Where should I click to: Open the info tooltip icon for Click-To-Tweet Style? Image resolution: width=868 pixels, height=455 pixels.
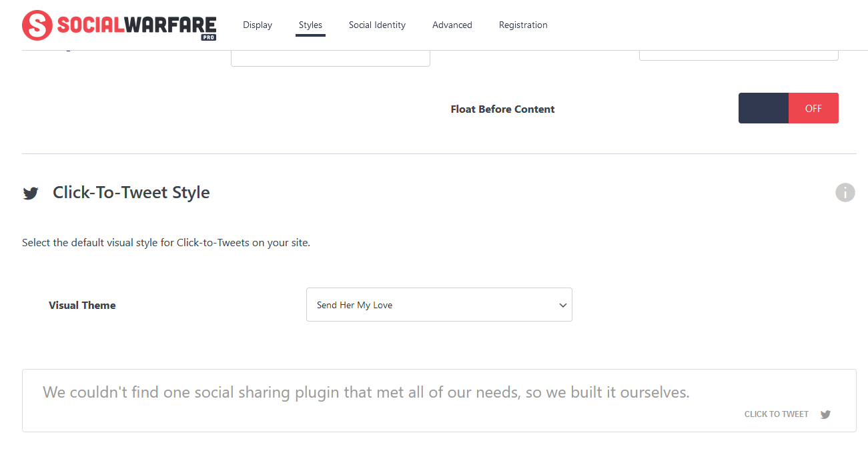pyautogui.click(x=845, y=192)
